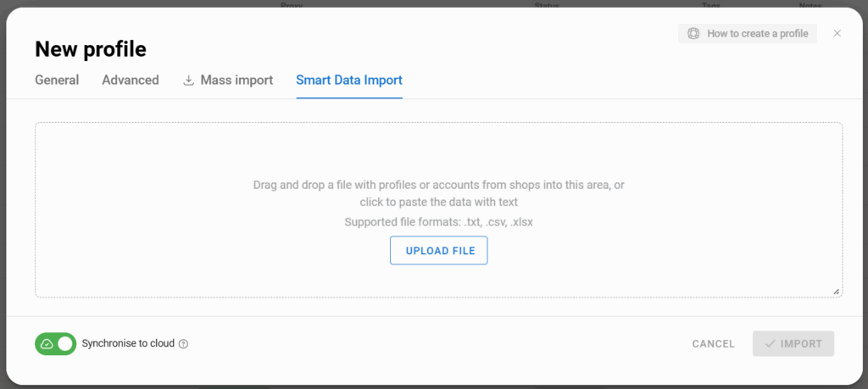Select the Mass import tab label
868x389 pixels.
coord(236,81)
